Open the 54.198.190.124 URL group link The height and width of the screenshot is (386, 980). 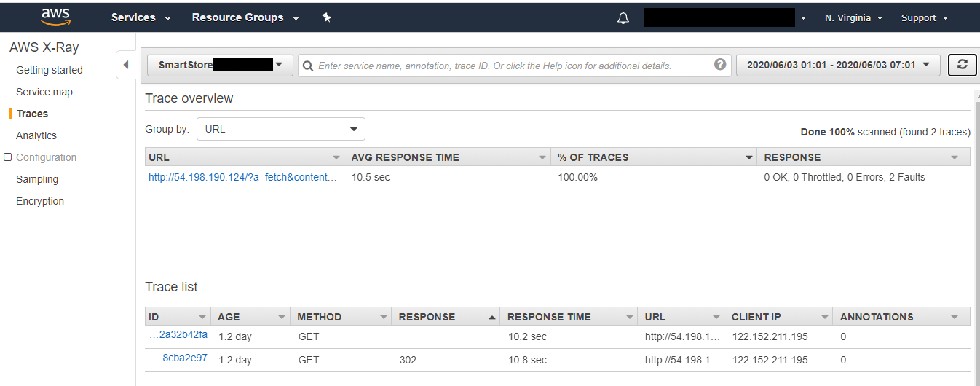coord(243,177)
